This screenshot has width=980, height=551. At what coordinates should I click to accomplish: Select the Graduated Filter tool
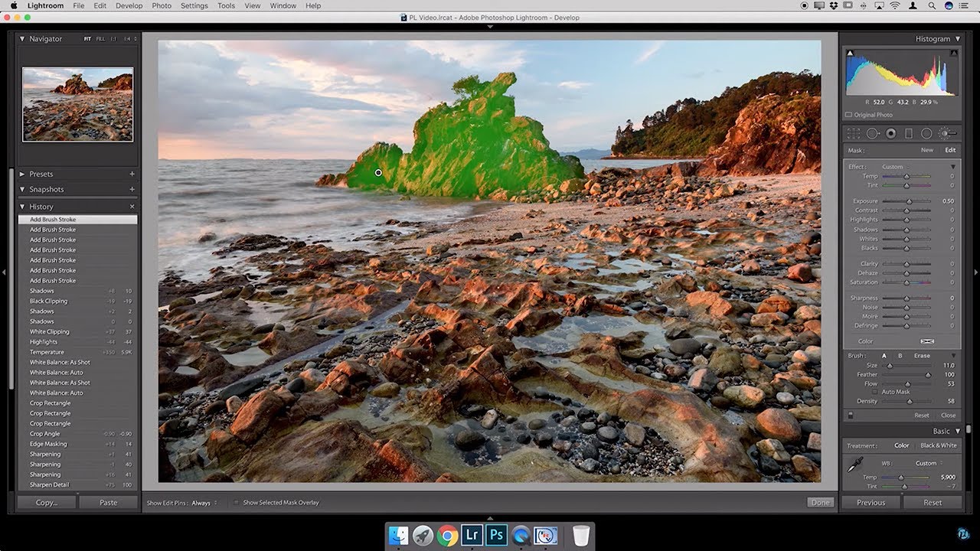coord(909,133)
